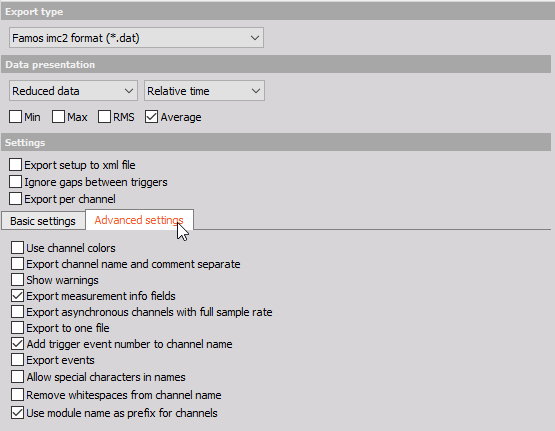Open the Export type format dropdown
Viewport: 555px width, 431px height.
coord(136,38)
